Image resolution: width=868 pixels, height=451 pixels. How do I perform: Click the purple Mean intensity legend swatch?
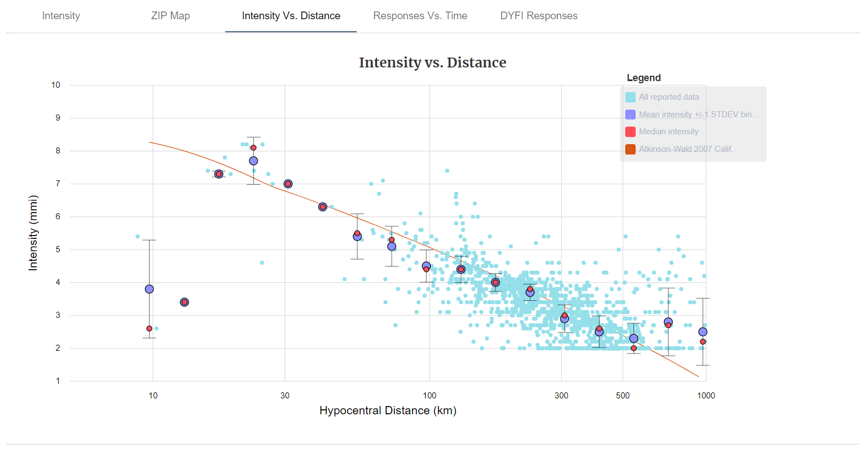[631, 115]
